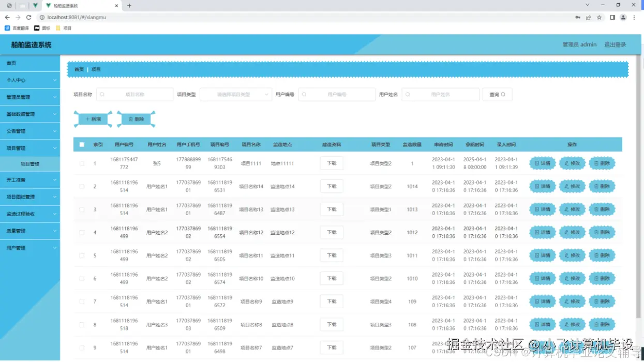Click the 查询 search button

(497, 95)
